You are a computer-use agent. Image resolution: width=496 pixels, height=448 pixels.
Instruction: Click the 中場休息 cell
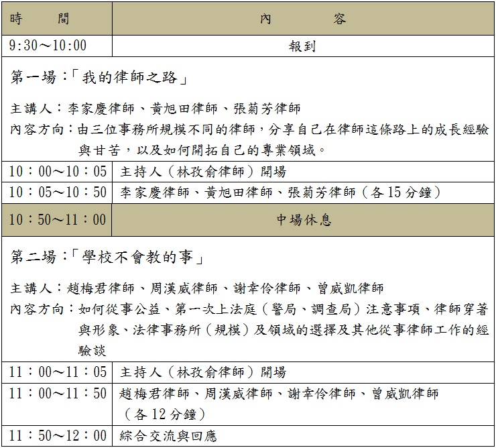(303, 220)
